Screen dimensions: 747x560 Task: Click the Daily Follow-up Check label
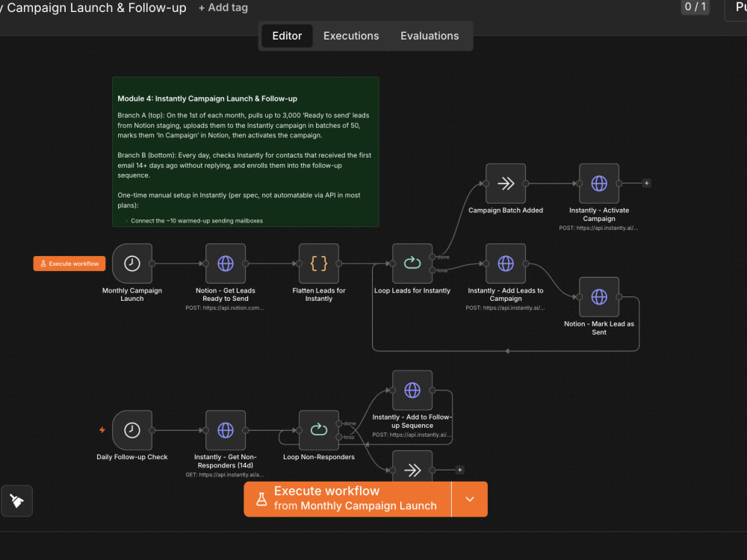tap(132, 457)
